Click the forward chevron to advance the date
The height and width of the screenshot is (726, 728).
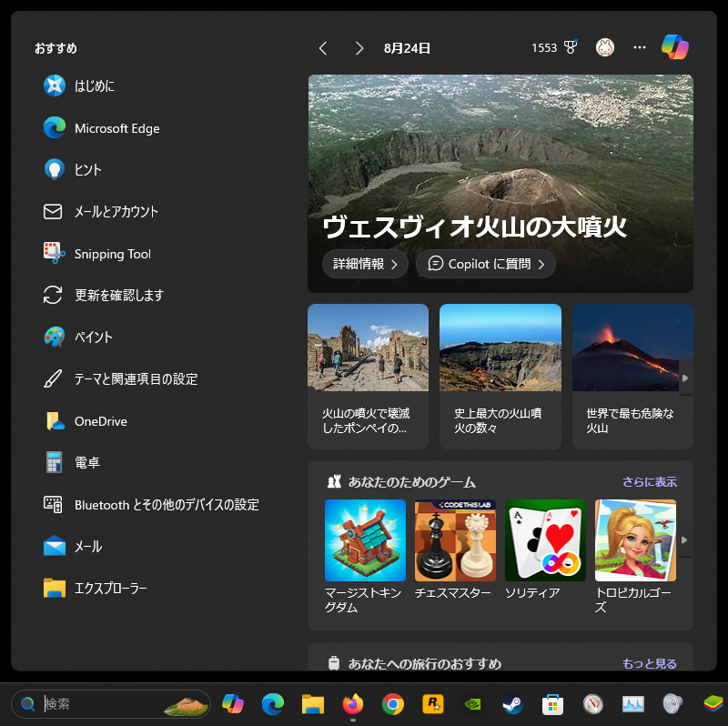(359, 48)
